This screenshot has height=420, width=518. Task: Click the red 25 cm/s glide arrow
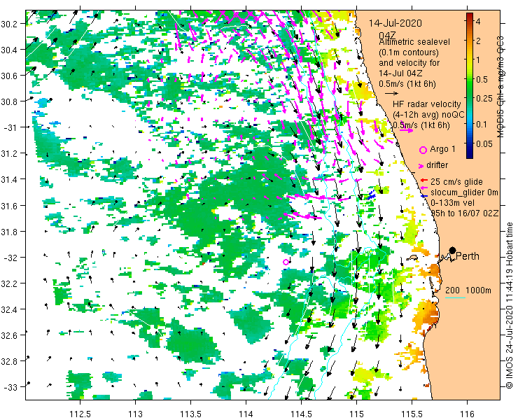424,181
